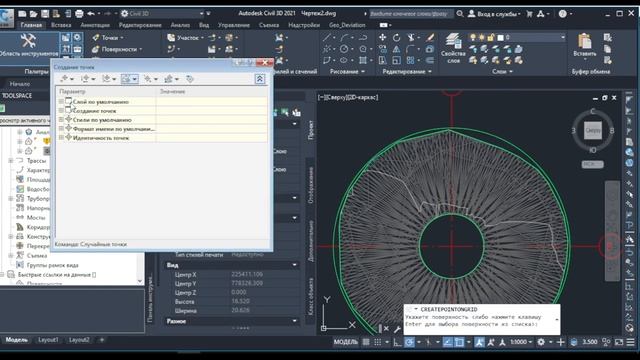Expand the Слой по умолчанию row

61,101
